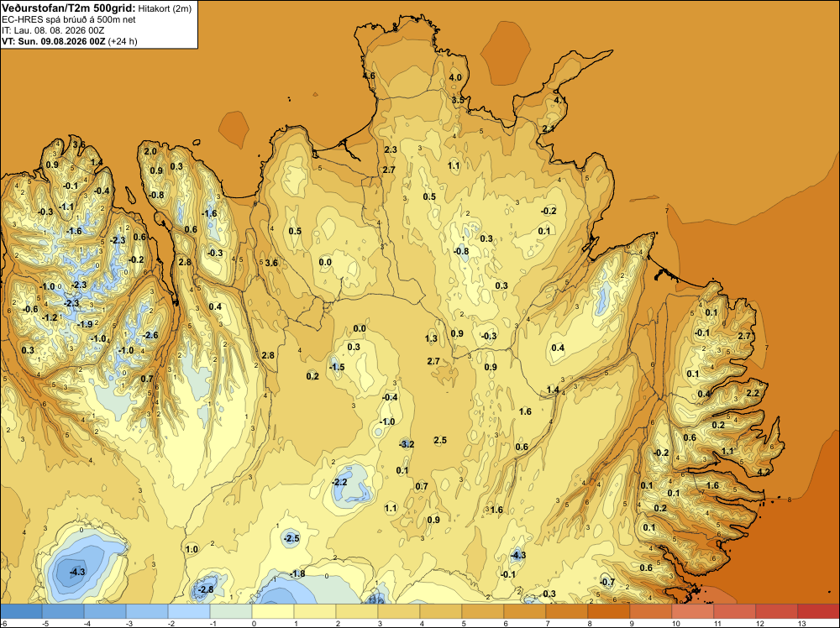
Task: Click the 2.0 temperature value
Action: pos(150,151)
